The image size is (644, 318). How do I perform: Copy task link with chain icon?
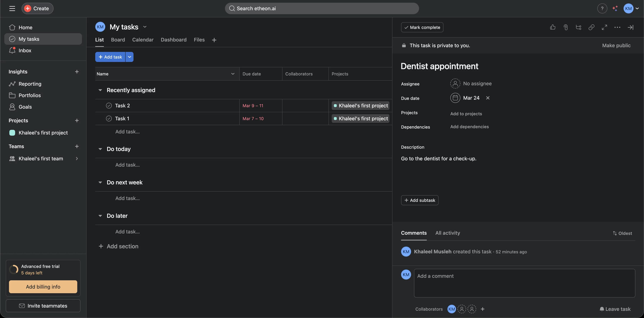pyautogui.click(x=591, y=27)
